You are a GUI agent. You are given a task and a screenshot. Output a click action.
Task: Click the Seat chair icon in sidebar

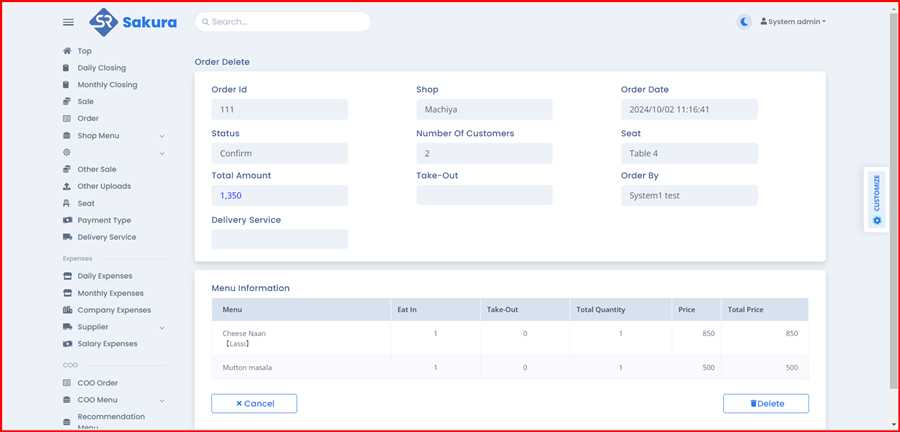pos(67,203)
